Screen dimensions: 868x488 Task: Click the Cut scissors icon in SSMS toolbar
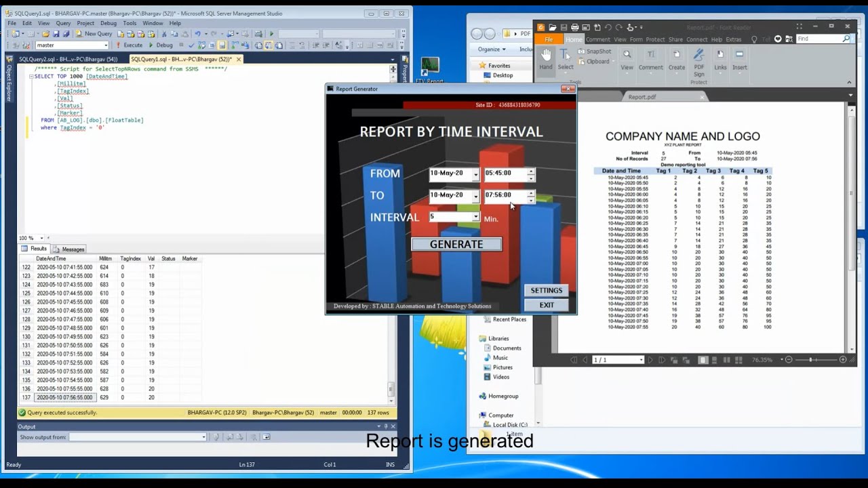coord(164,34)
